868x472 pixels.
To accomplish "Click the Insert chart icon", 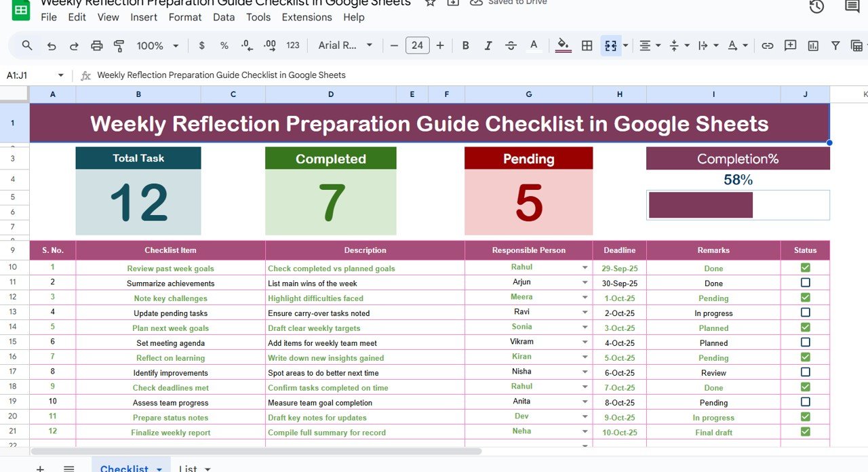I will point(813,45).
